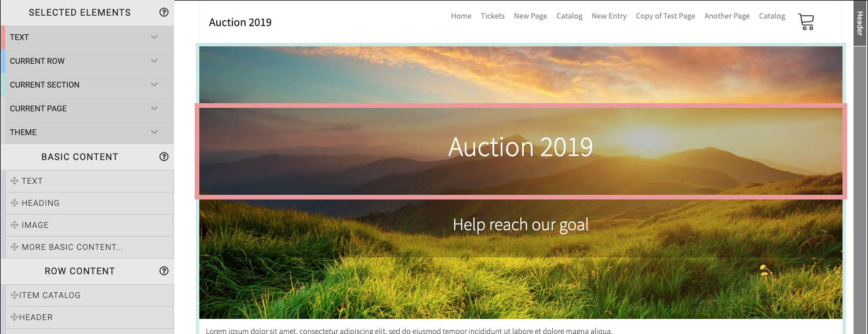Expand the Text element settings chevron
The width and height of the screenshot is (868, 334).
pos(154,37)
